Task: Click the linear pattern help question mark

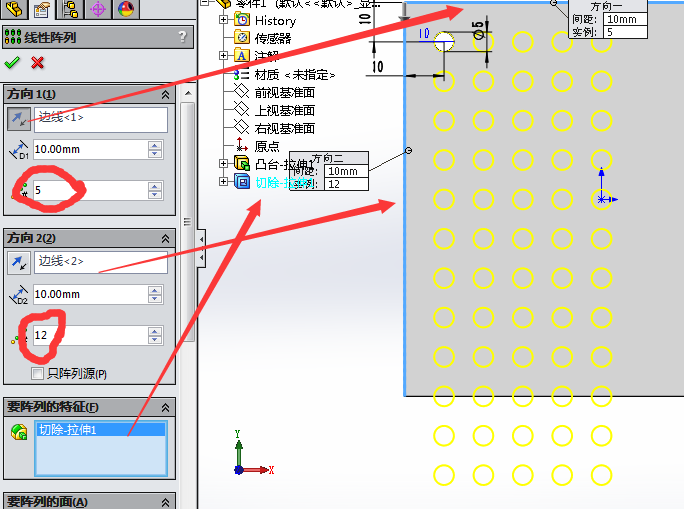Action: 182,36
